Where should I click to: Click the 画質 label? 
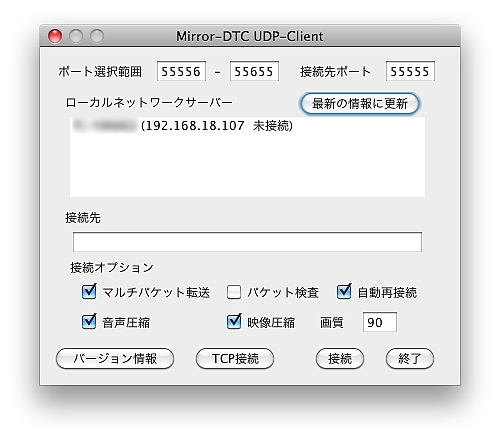click(x=332, y=322)
